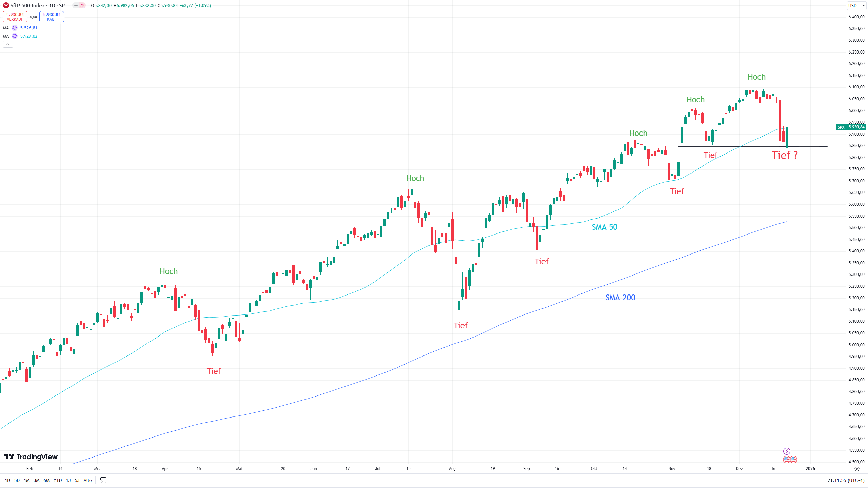Select the 'Tief ?' text annotation
The width and height of the screenshot is (868, 488).
[x=785, y=155]
